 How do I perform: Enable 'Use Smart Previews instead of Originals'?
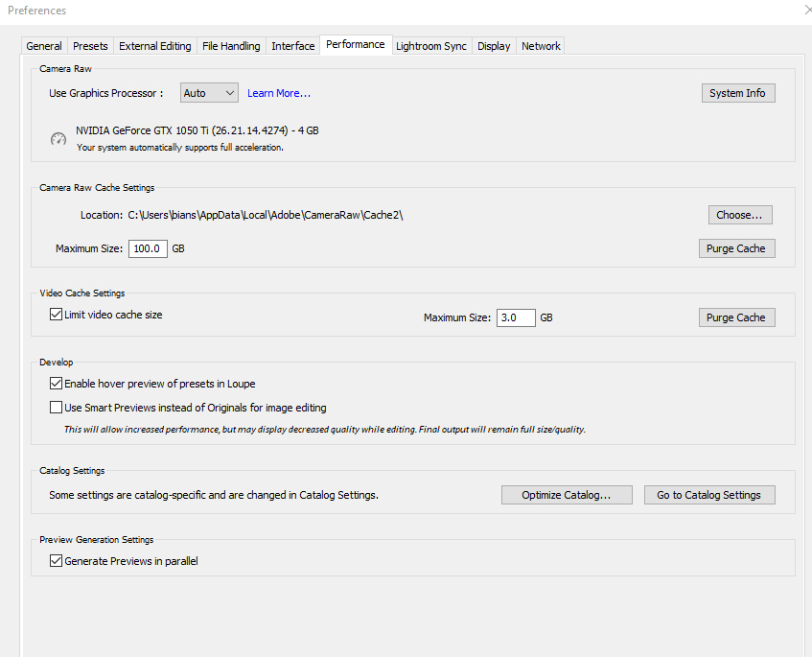click(x=57, y=407)
